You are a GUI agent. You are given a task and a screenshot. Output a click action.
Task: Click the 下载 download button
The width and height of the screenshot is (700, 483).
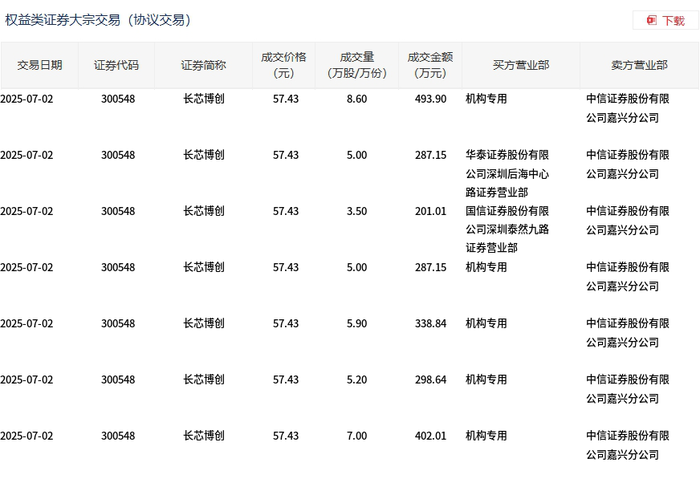(666, 21)
